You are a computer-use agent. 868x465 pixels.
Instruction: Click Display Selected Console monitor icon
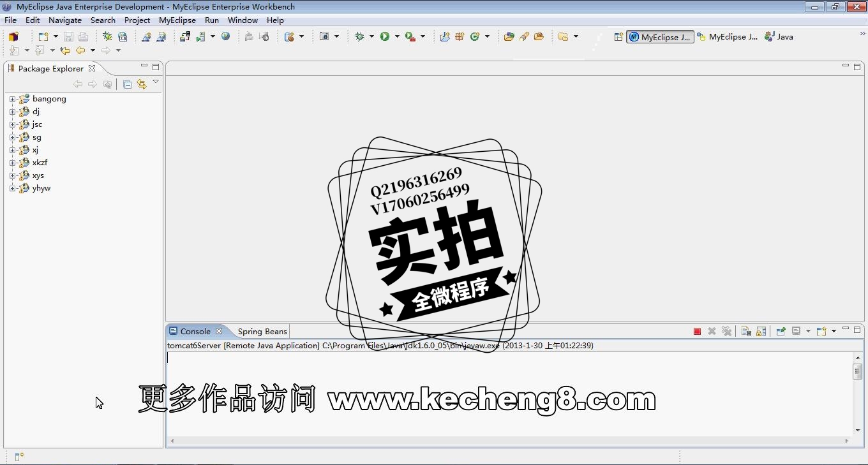pyautogui.click(x=797, y=331)
